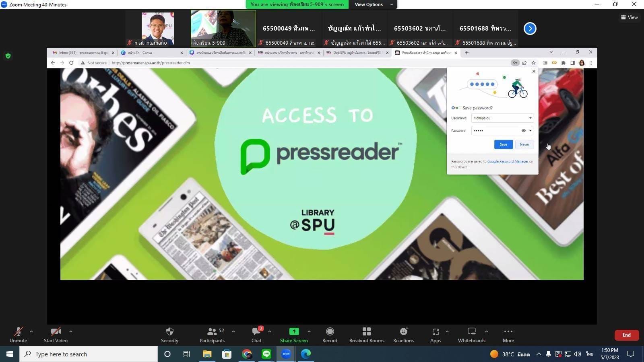
Task: Open Whiteboards
Action: point(471,332)
